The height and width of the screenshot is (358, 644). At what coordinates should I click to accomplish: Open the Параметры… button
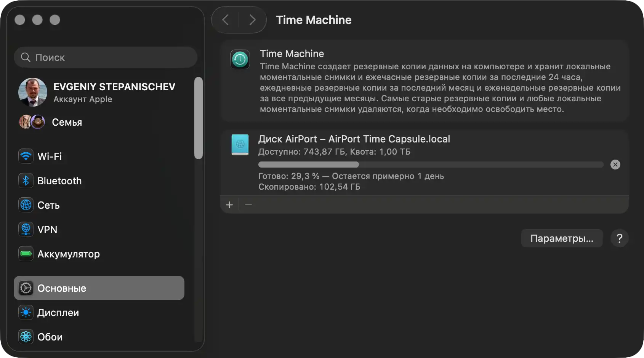[562, 238]
